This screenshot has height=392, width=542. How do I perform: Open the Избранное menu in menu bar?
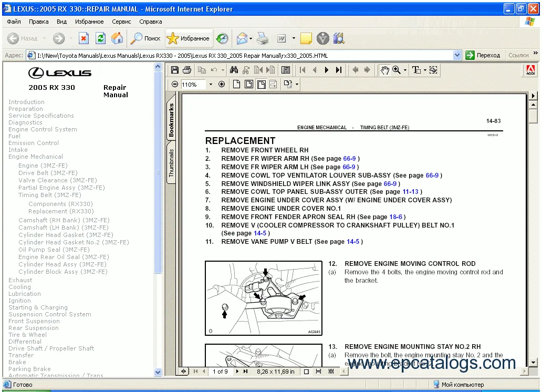(89, 22)
